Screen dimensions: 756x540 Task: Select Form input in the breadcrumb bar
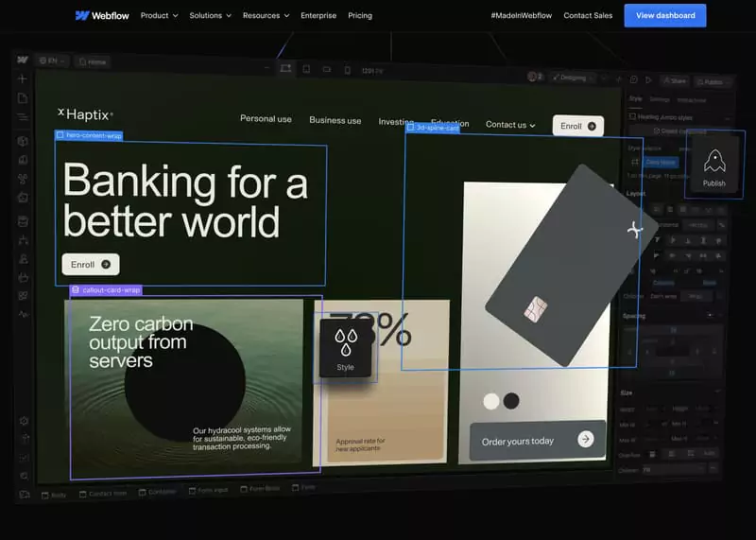click(208, 490)
